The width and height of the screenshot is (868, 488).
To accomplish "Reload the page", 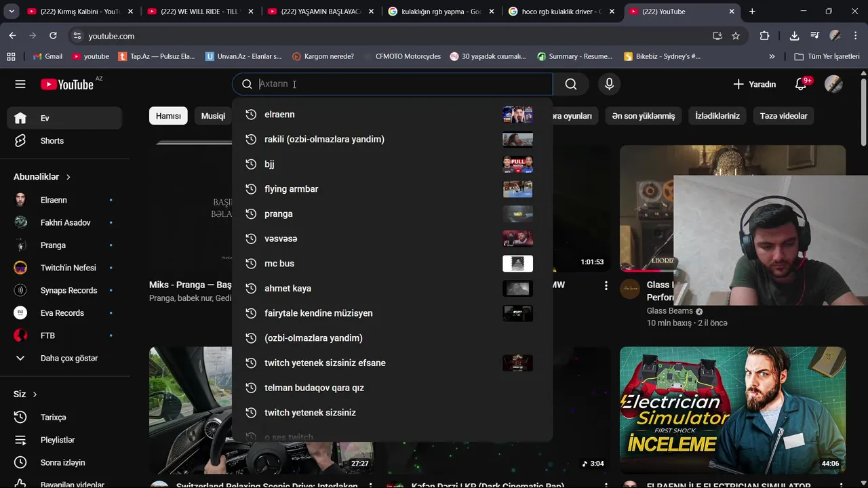I will tap(54, 36).
